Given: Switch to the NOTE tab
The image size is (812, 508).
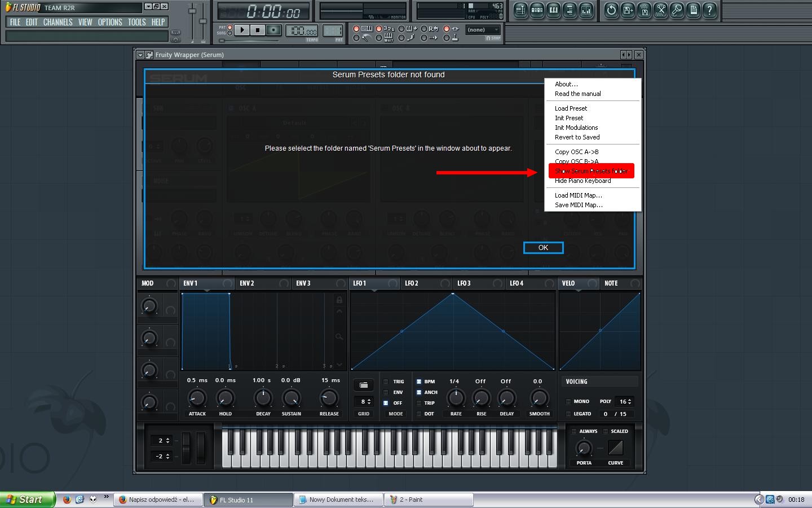Looking at the screenshot, I should click(621, 283).
